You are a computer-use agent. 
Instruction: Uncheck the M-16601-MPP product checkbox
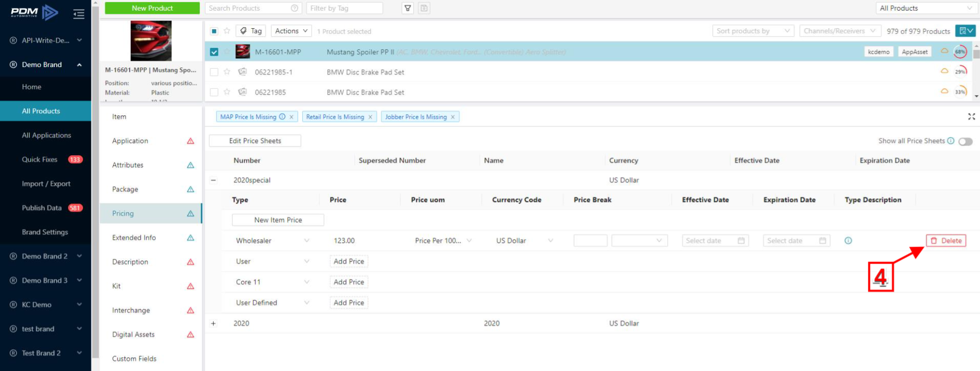pos(214,52)
